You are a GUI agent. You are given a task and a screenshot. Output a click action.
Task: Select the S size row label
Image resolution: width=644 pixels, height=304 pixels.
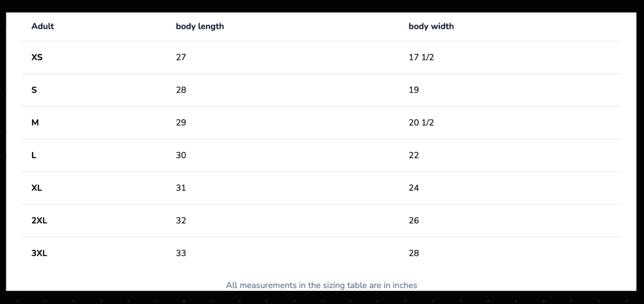click(x=34, y=90)
